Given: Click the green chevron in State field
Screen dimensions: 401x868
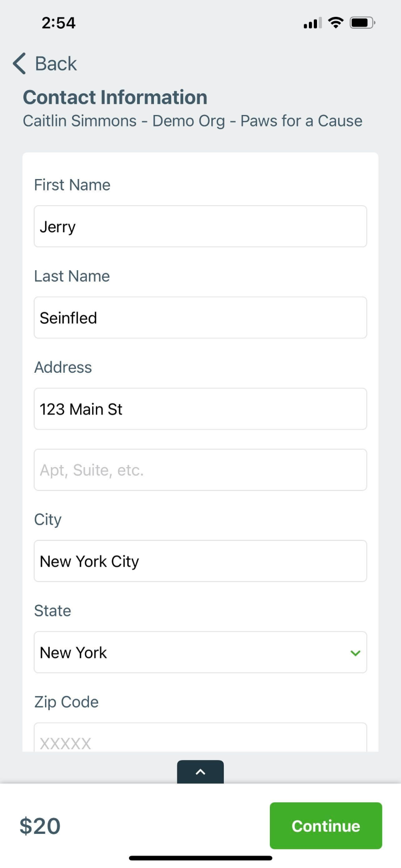Looking at the screenshot, I should click(x=355, y=653).
